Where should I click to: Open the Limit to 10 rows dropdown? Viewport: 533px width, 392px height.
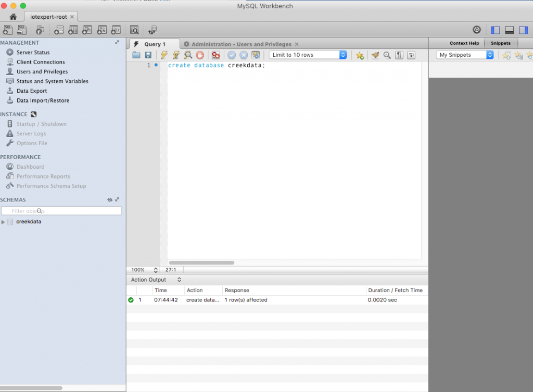[308, 55]
